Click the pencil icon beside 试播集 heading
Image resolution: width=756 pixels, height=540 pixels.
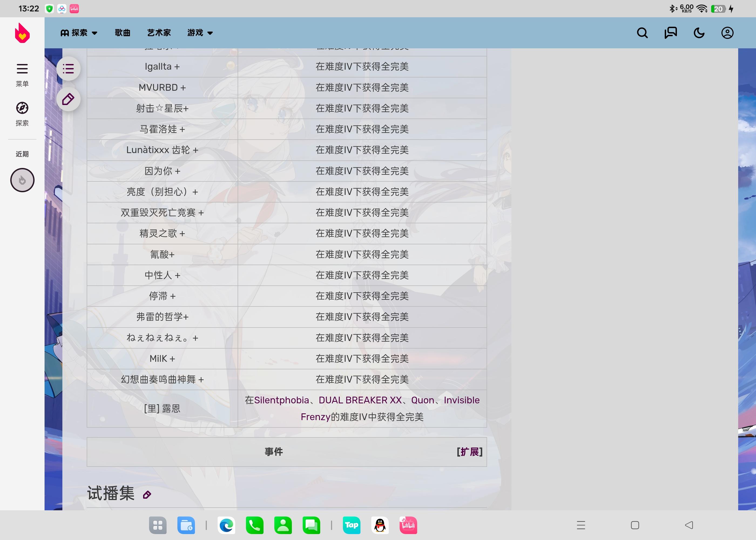click(147, 495)
